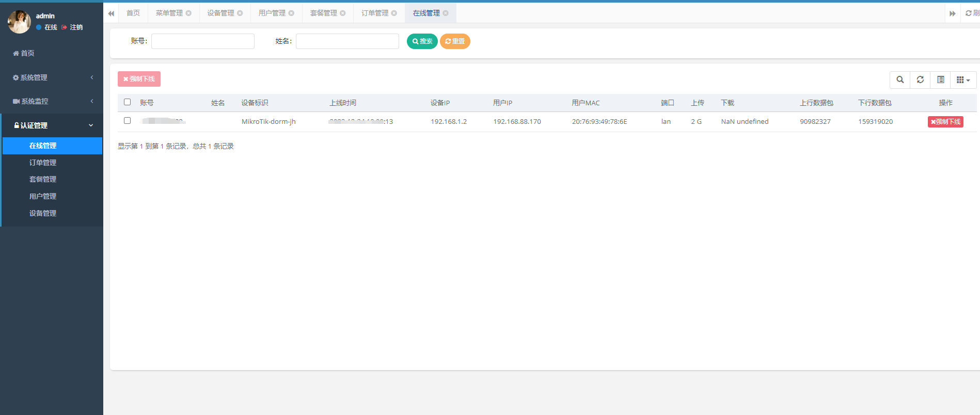This screenshot has width=980, height=415.
Task: Expand the 系统监控 sidebar menu
Action: (52, 101)
